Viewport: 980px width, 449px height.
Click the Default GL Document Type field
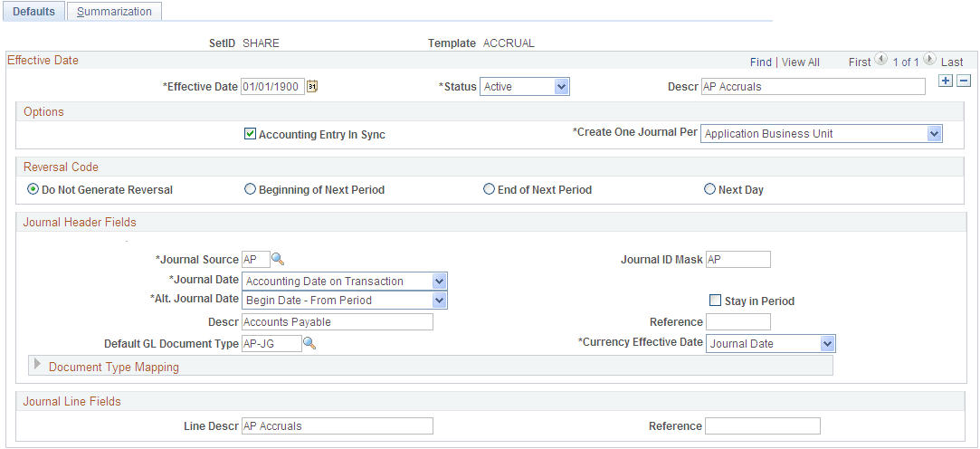click(271, 343)
